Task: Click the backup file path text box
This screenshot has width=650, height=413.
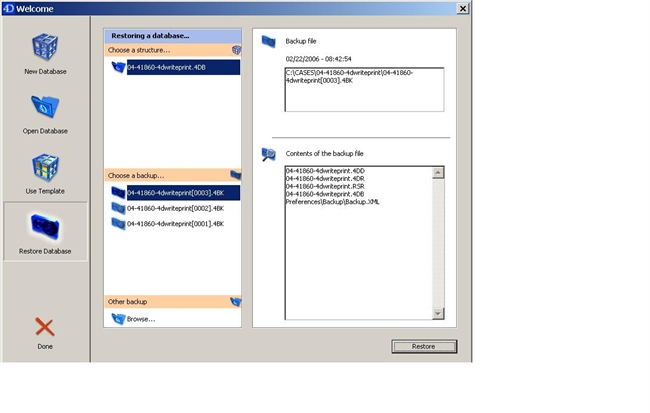Action: click(363, 90)
